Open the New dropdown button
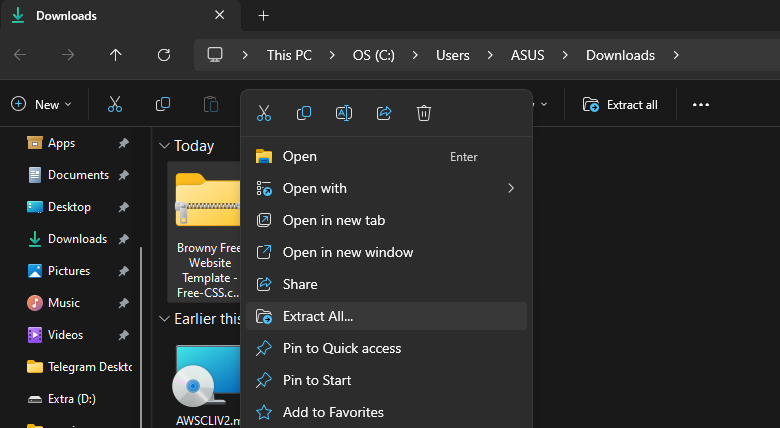Screen dimensions: 780x428 tap(41, 104)
